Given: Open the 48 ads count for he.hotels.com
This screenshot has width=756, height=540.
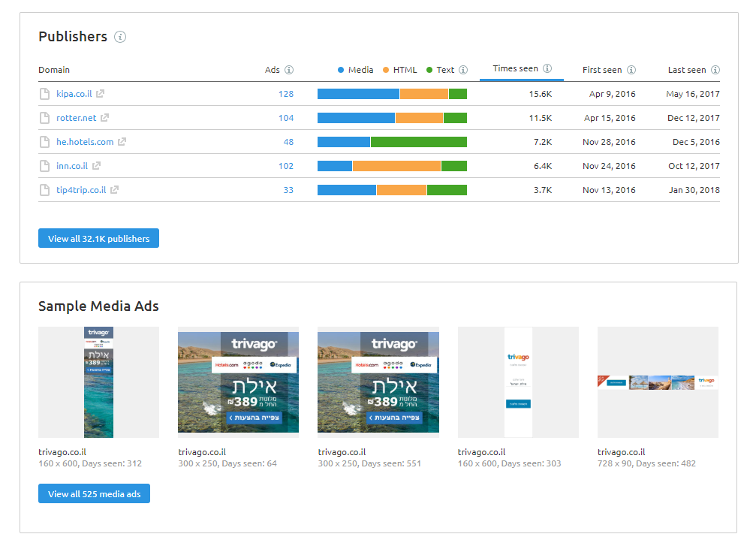Looking at the screenshot, I should tap(288, 142).
